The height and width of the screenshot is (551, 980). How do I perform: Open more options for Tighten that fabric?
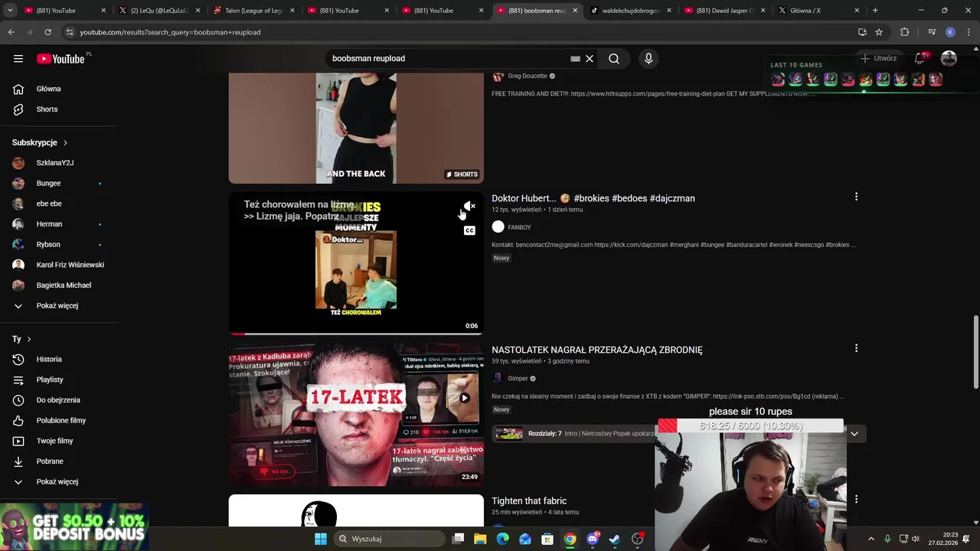(x=856, y=500)
